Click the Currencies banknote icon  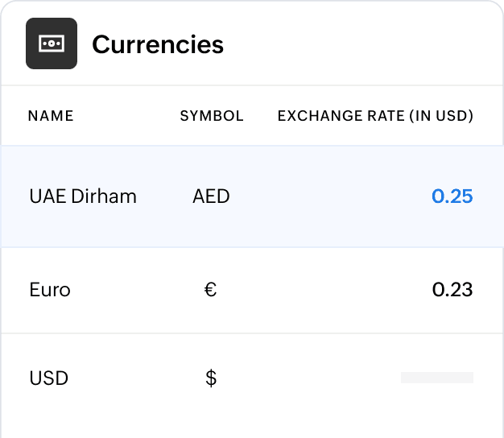tap(52, 43)
